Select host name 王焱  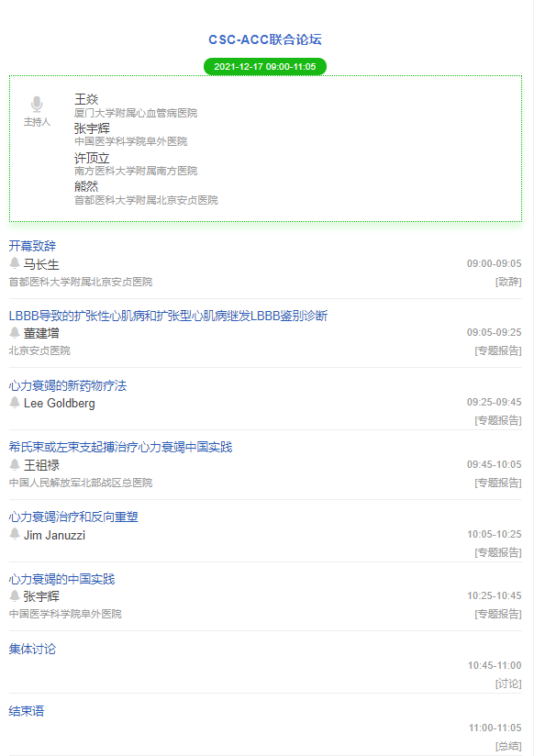coord(86,99)
